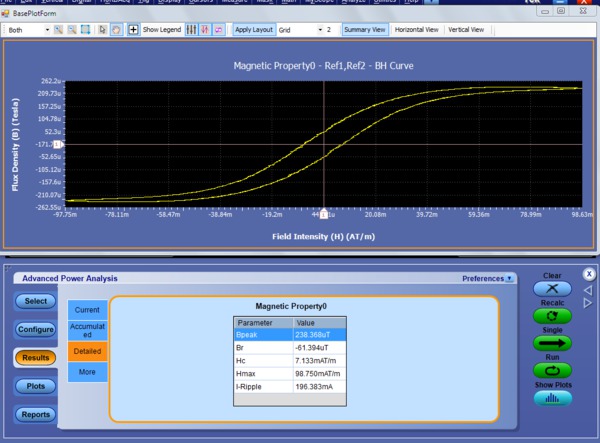
Task: Select the zoom-to-fit rectangle tool
Action: (x=85, y=30)
